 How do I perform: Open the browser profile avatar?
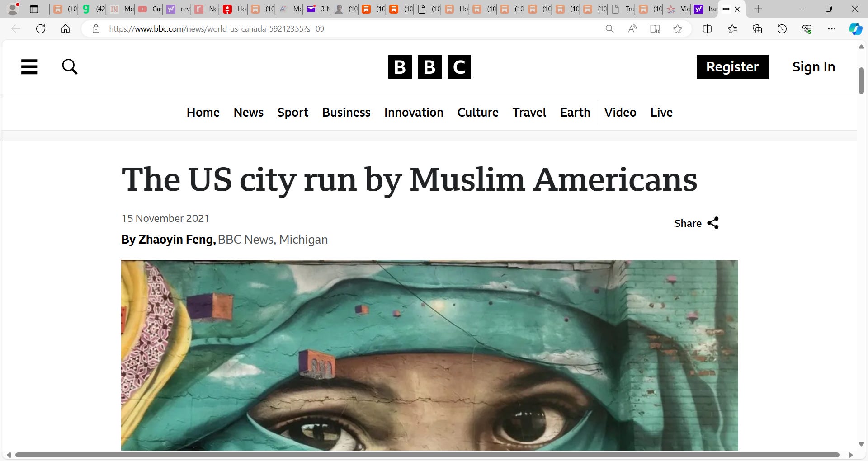[x=14, y=9]
